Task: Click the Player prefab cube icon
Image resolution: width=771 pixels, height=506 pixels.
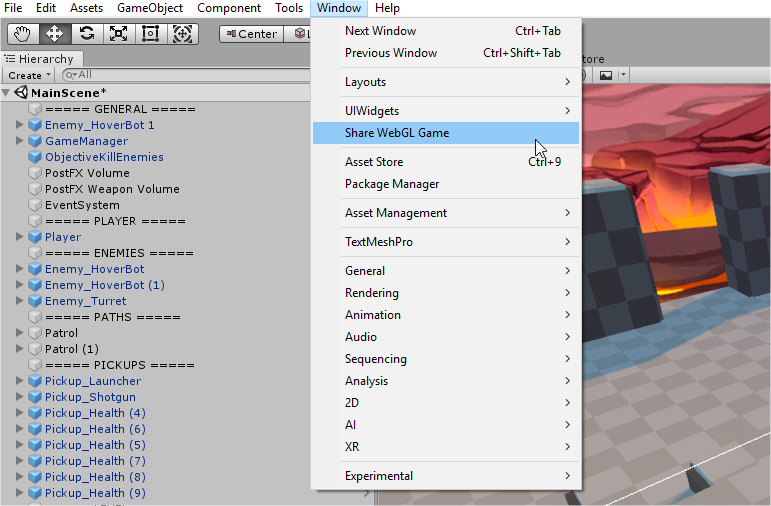Action: point(35,237)
